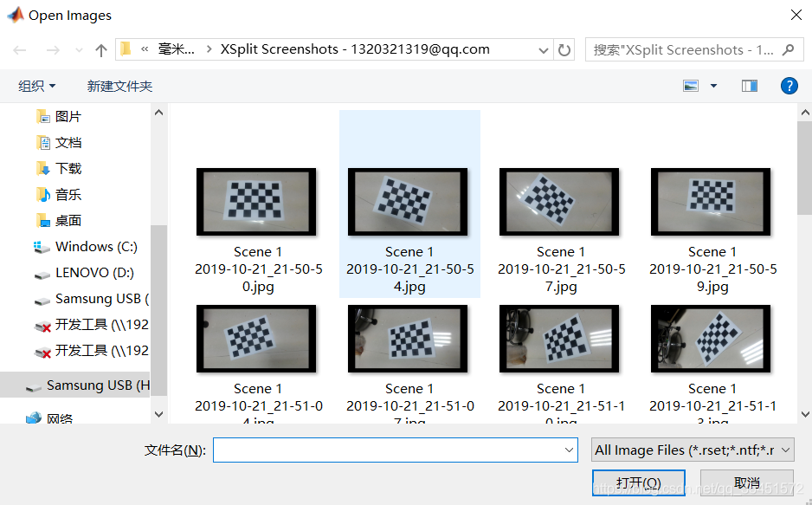812x505 pixels.
Task: Click 新建文件夹 new folder
Action: point(119,86)
